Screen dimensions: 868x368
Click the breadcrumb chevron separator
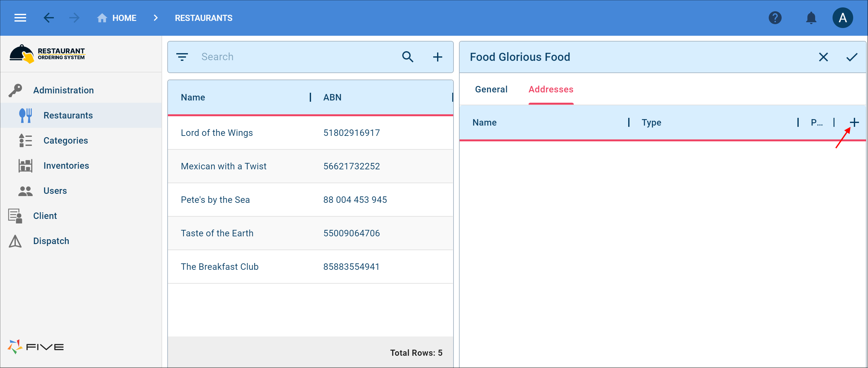coord(155,18)
